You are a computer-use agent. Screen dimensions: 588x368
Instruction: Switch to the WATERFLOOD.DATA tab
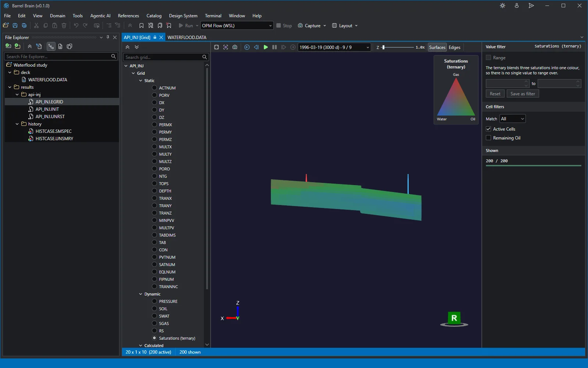click(187, 37)
